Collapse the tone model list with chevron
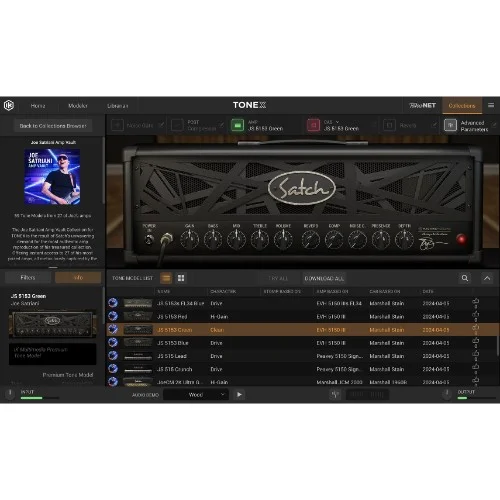The height and width of the screenshot is (500, 500). (487, 278)
